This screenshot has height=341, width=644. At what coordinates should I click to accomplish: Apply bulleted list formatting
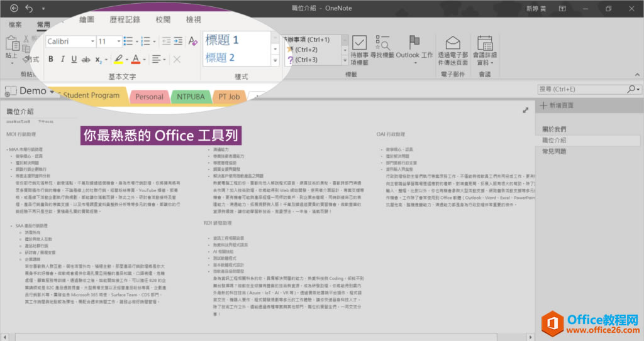click(128, 41)
